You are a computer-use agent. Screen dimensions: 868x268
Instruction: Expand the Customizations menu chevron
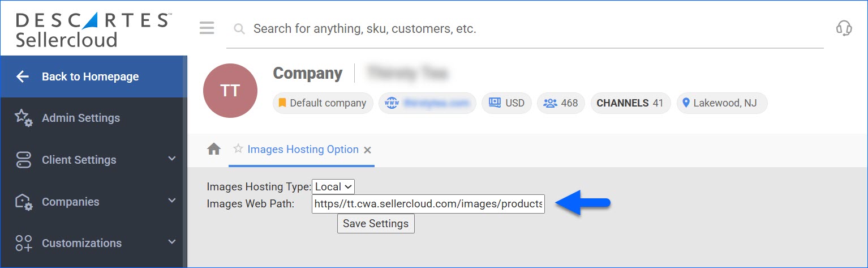172,242
